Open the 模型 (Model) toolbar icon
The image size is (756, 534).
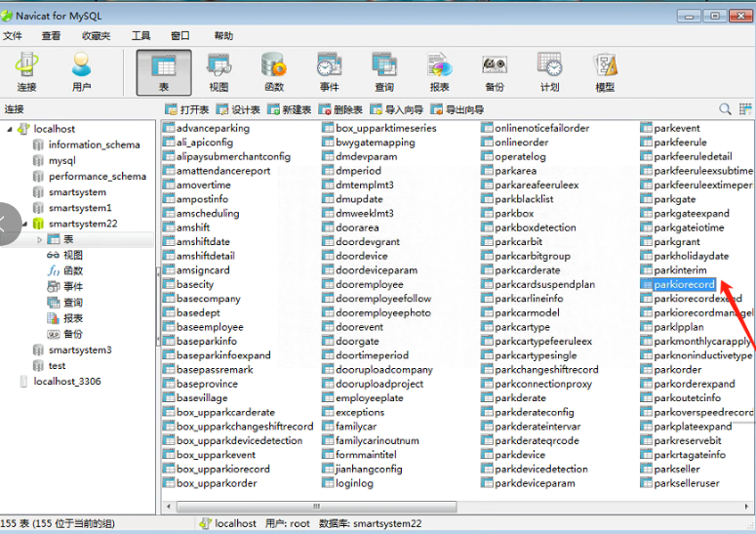(x=605, y=72)
